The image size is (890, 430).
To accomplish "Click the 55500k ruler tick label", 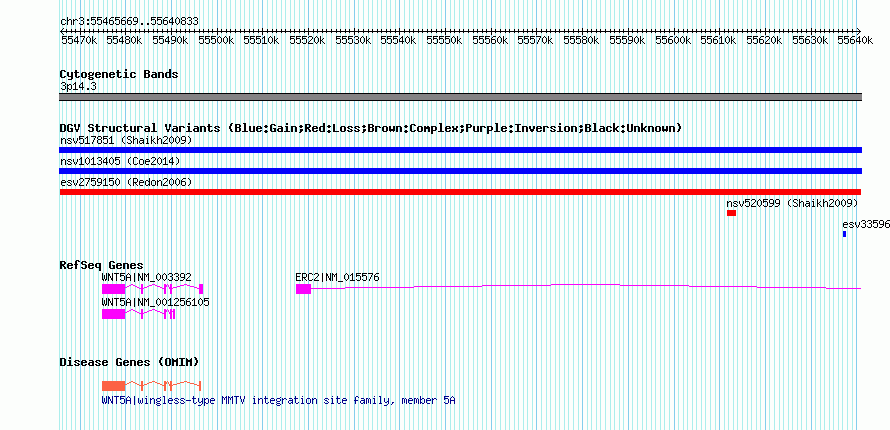I will 216,40.
